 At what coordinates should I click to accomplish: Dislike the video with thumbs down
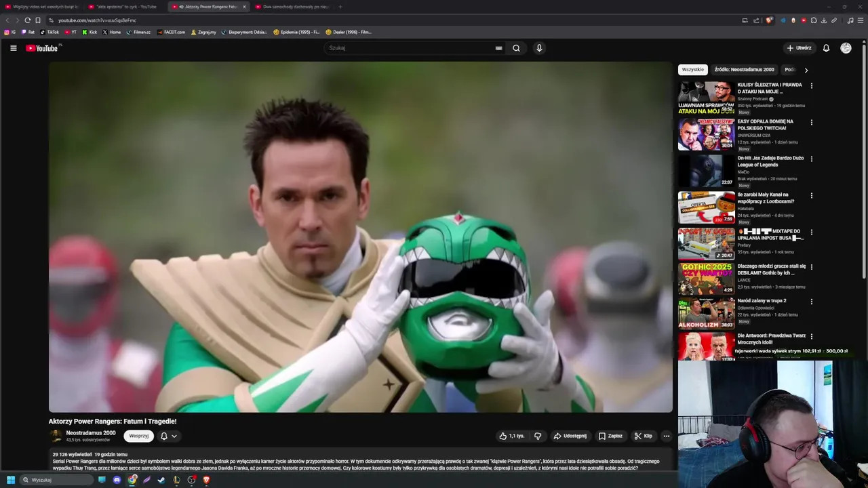click(538, 436)
